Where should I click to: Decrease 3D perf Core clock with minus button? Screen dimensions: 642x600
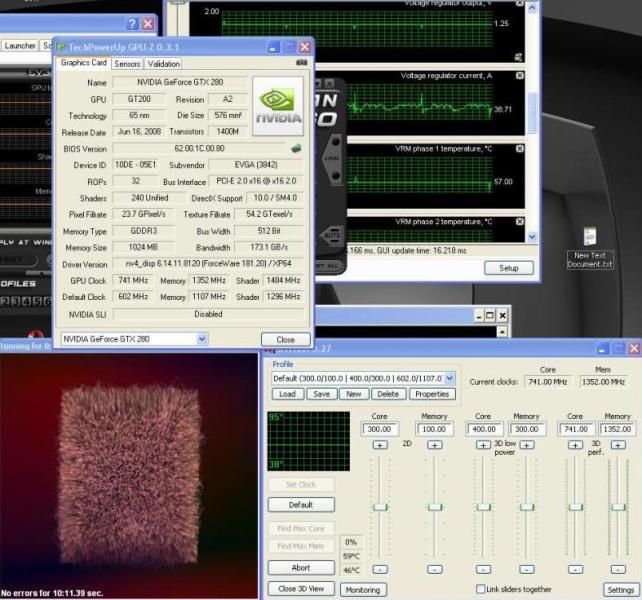pos(575,569)
